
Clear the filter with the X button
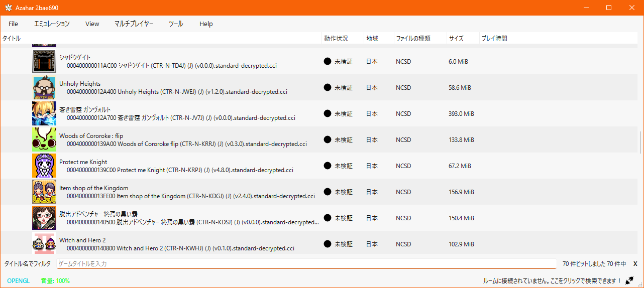635,263
